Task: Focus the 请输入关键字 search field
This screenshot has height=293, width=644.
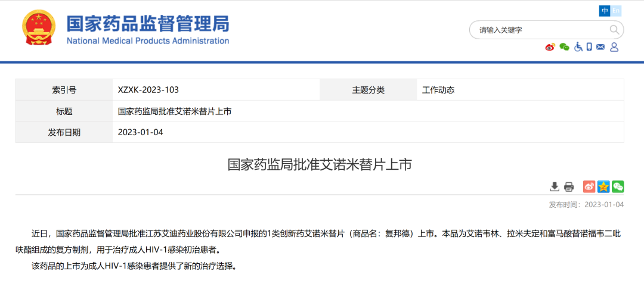Action: pos(540,30)
